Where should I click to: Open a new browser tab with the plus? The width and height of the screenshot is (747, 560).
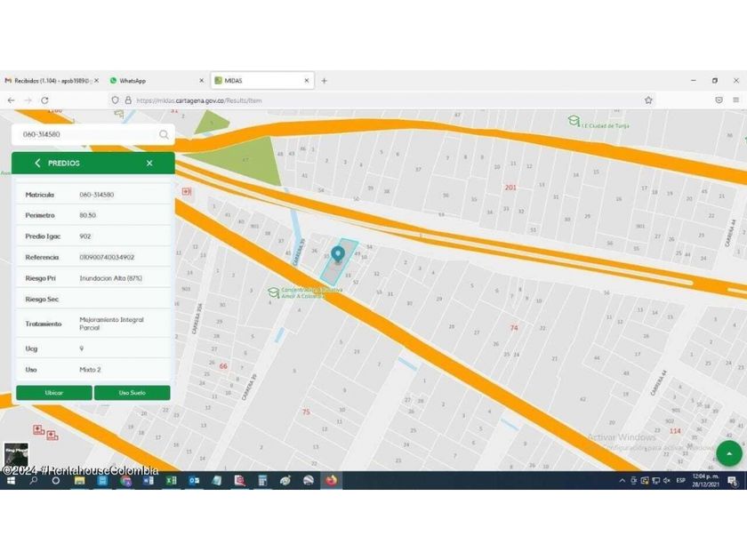[324, 81]
